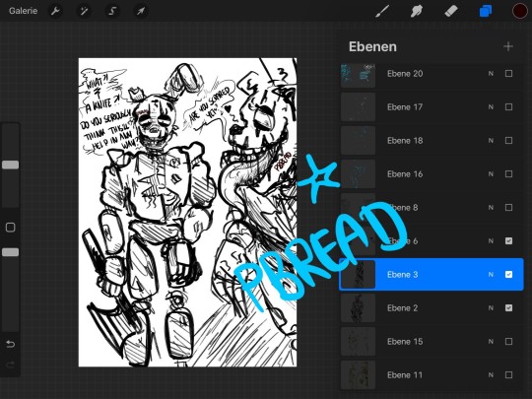Show the Ebene 8 layer
Image resolution: width=532 pixels, height=399 pixels.
[x=508, y=207]
